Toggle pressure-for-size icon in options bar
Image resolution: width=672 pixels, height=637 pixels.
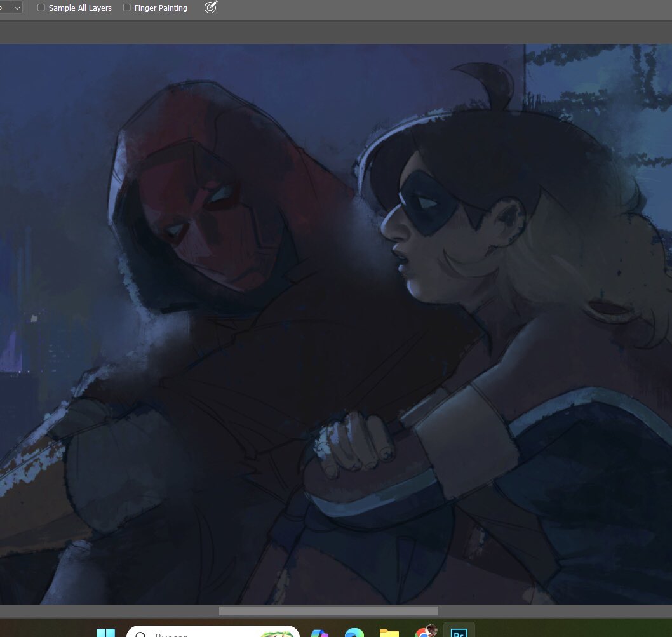(210, 7)
